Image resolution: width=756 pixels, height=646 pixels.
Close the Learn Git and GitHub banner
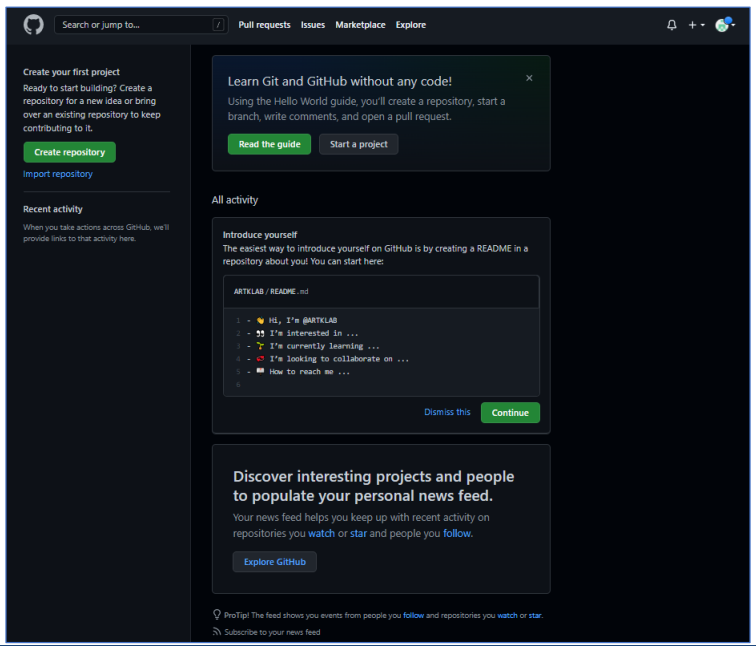(529, 78)
